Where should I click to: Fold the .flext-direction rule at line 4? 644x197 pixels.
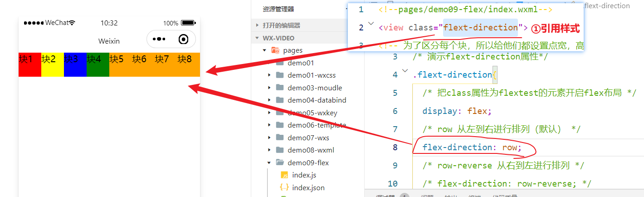coord(405,71)
